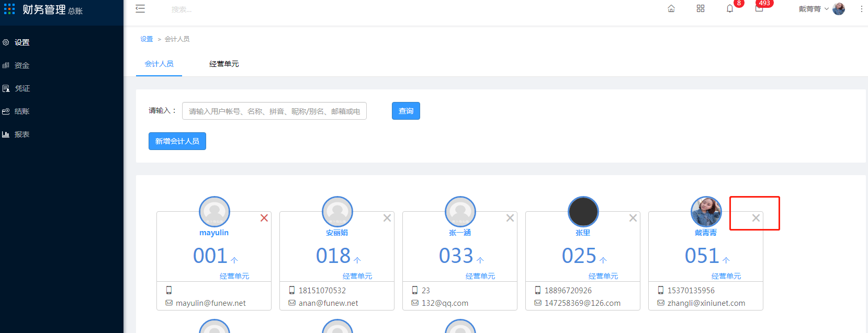The width and height of the screenshot is (868, 333).
Task: Switch to the 经营单元 tab
Action: tap(224, 64)
